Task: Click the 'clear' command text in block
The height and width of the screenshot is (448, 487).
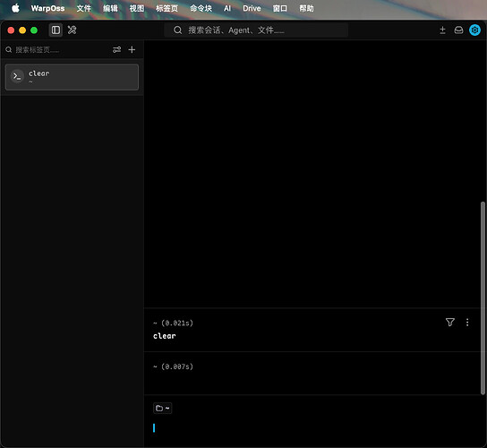Action: [165, 336]
